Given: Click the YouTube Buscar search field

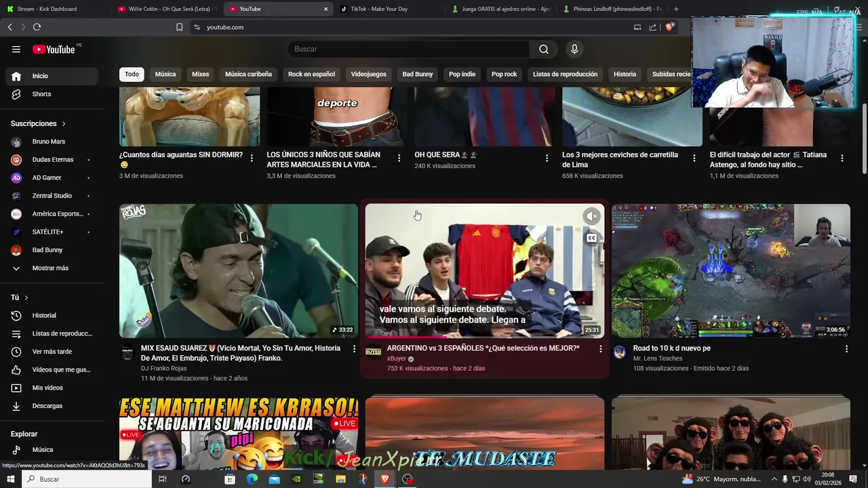Looking at the screenshot, I should (409, 49).
